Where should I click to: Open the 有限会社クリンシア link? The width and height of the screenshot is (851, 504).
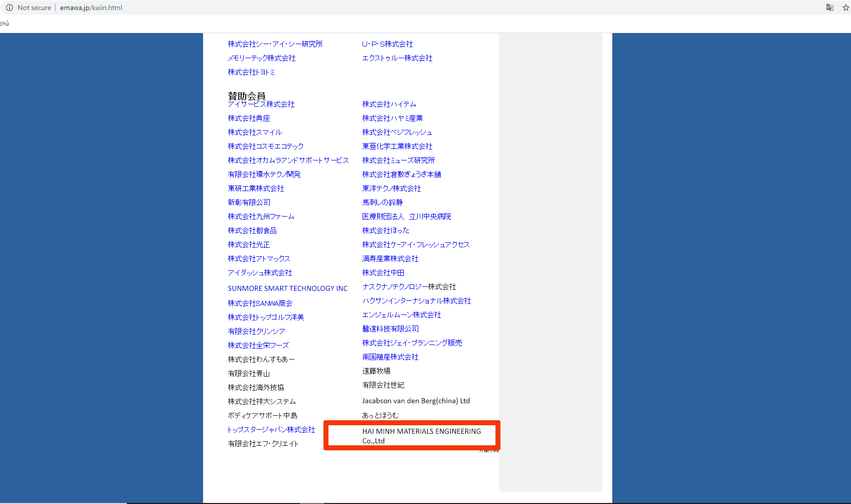point(256,331)
